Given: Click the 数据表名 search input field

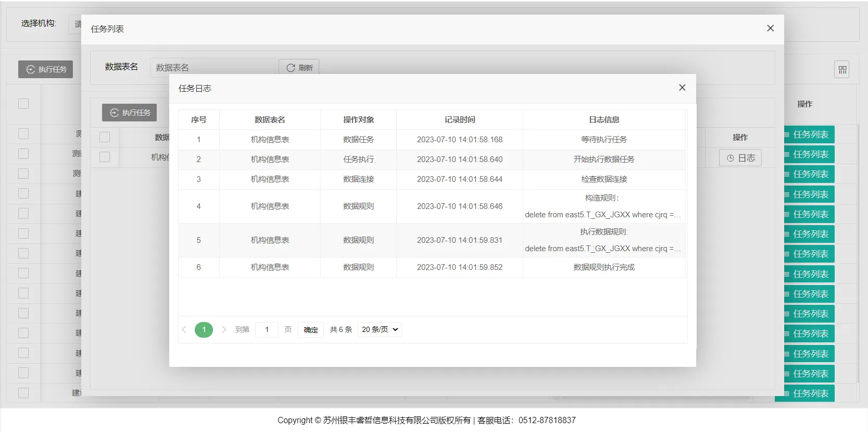Looking at the screenshot, I should click(x=212, y=68).
